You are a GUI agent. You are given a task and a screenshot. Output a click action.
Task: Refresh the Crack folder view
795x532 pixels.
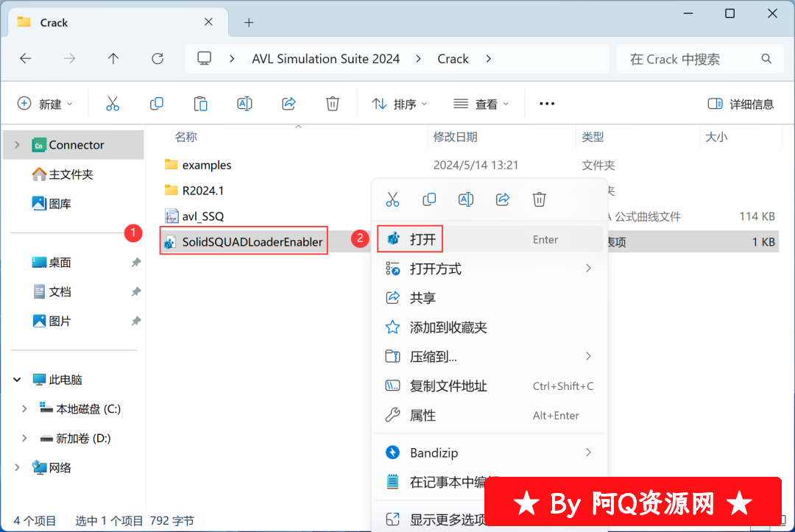[x=158, y=59]
